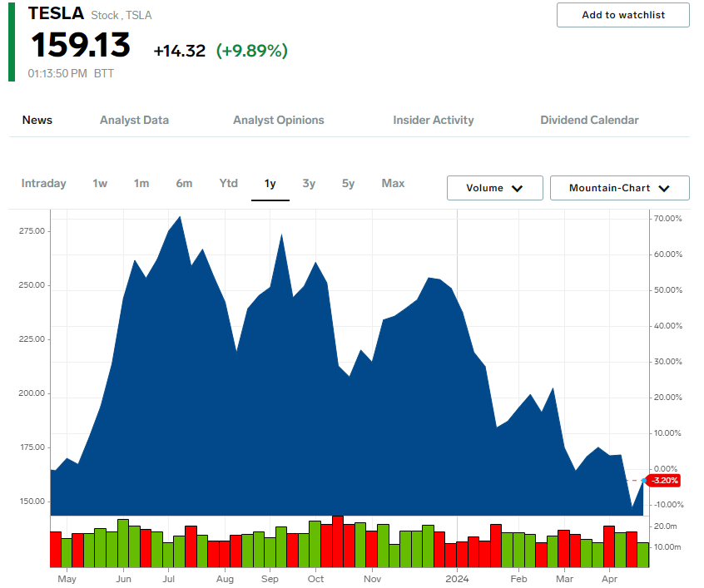Select the 5y chart range
The height and width of the screenshot is (588, 704).
point(348,183)
